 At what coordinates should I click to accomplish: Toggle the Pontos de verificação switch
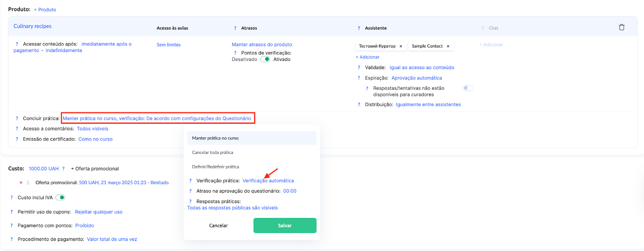(x=265, y=59)
